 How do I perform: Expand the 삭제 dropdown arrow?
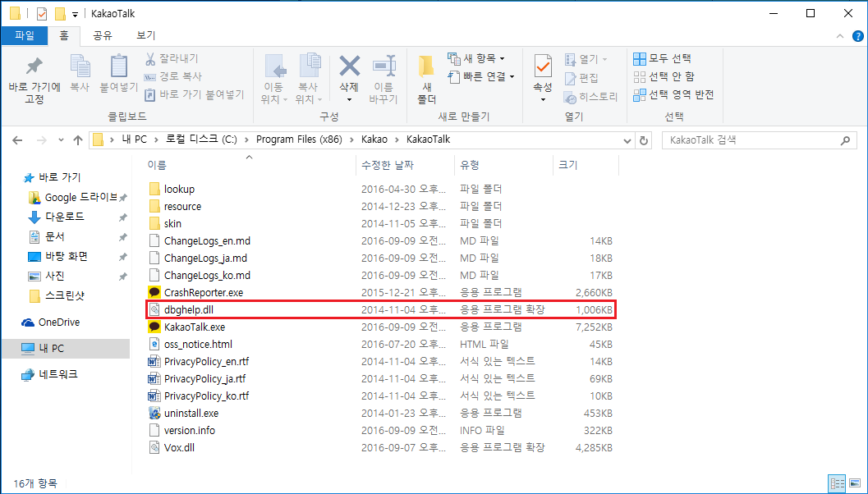[x=349, y=99]
